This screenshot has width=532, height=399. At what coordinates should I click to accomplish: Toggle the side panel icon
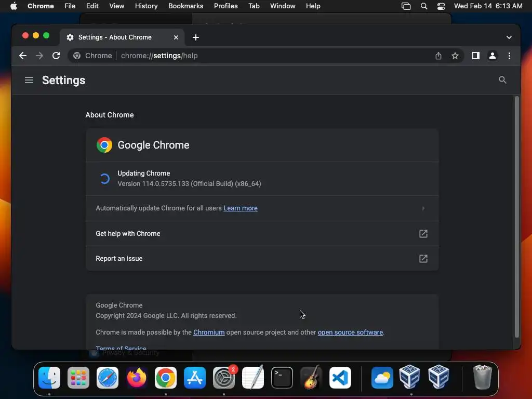point(476,56)
